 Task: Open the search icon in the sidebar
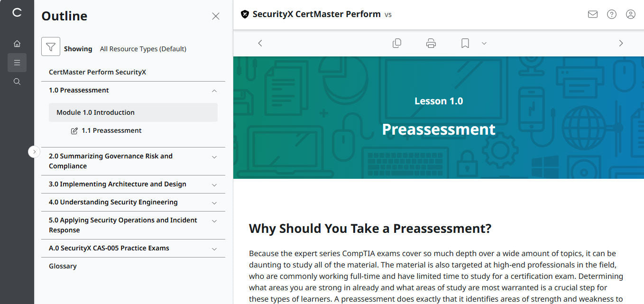click(17, 81)
